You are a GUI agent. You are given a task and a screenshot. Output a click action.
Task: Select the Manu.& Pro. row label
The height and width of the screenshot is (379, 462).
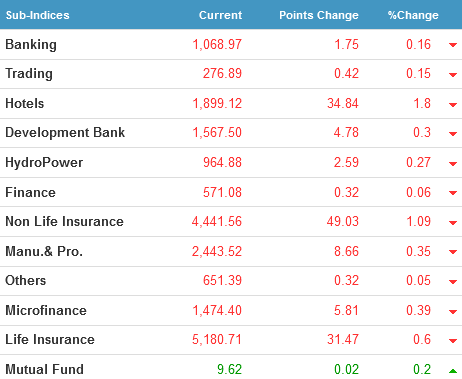[x=44, y=251]
